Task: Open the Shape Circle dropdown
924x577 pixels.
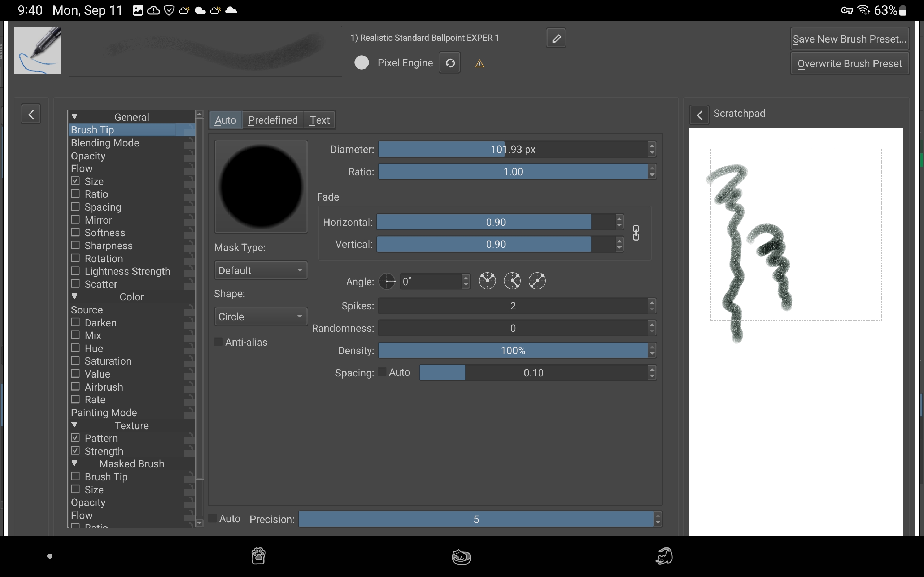Action: (x=261, y=317)
